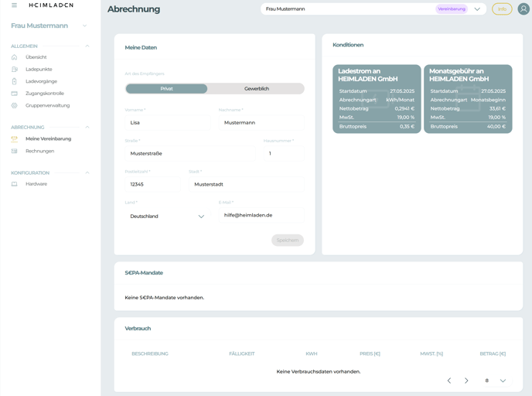Collapse the KONFIGURATION section
The width and height of the screenshot is (532, 396).
click(x=87, y=172)
